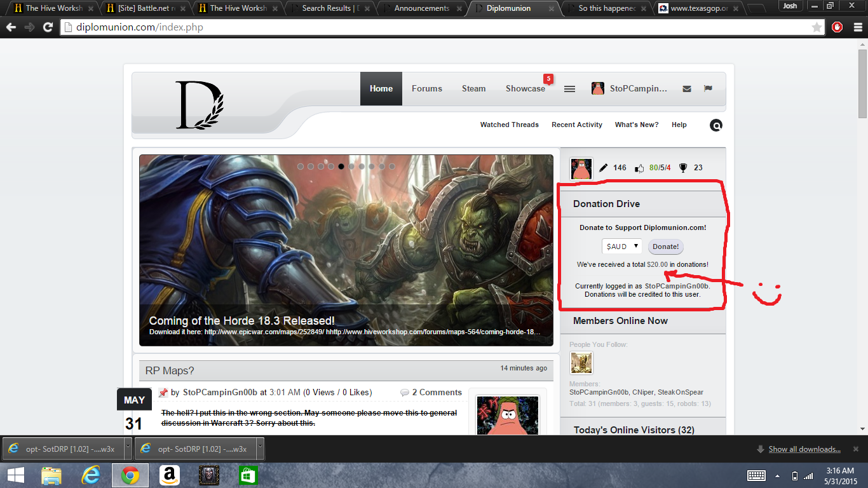Open File Explorer from the taskbar
868x488 pixels.
coord(51,475)
